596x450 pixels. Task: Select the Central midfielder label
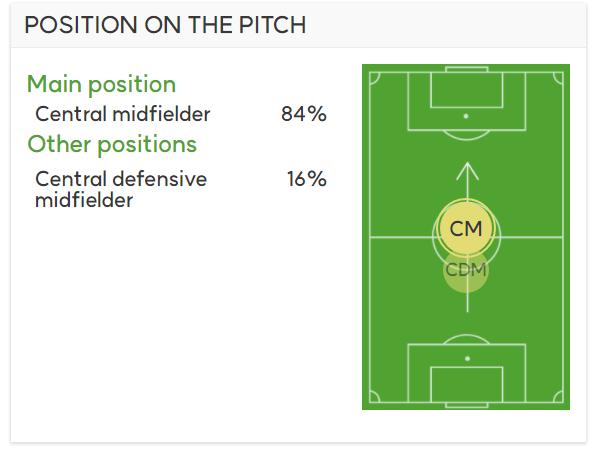pyautogui.click(x=122, y=114)
